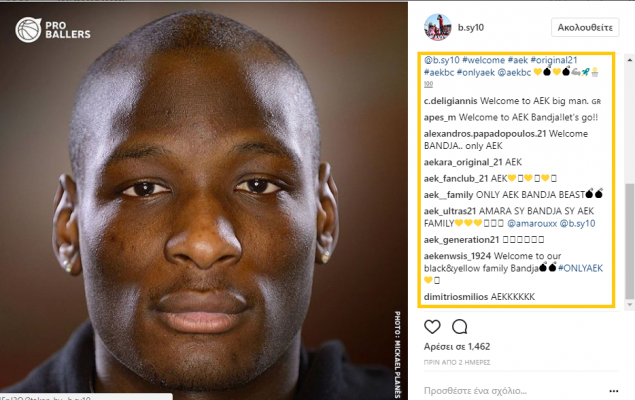Click the Pro Ballers basketball logo
The height and width of the screenshot is (400, 635).
pos(53,30)
